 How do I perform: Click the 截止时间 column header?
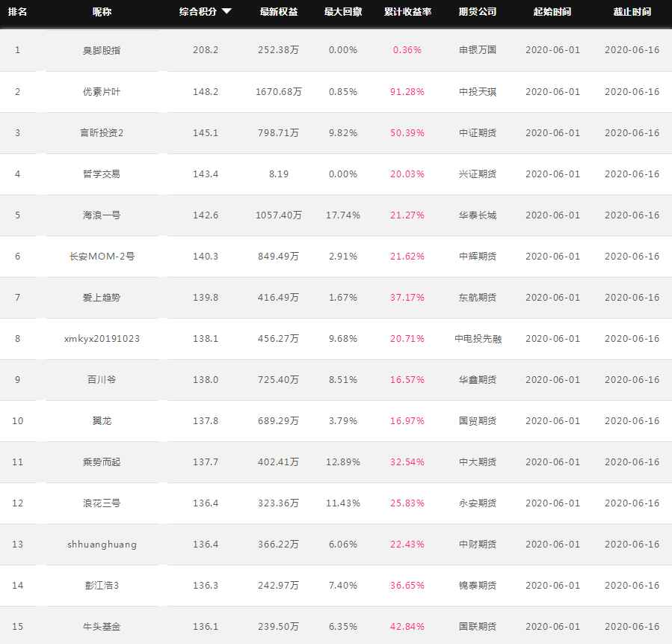tap(632, 11)
